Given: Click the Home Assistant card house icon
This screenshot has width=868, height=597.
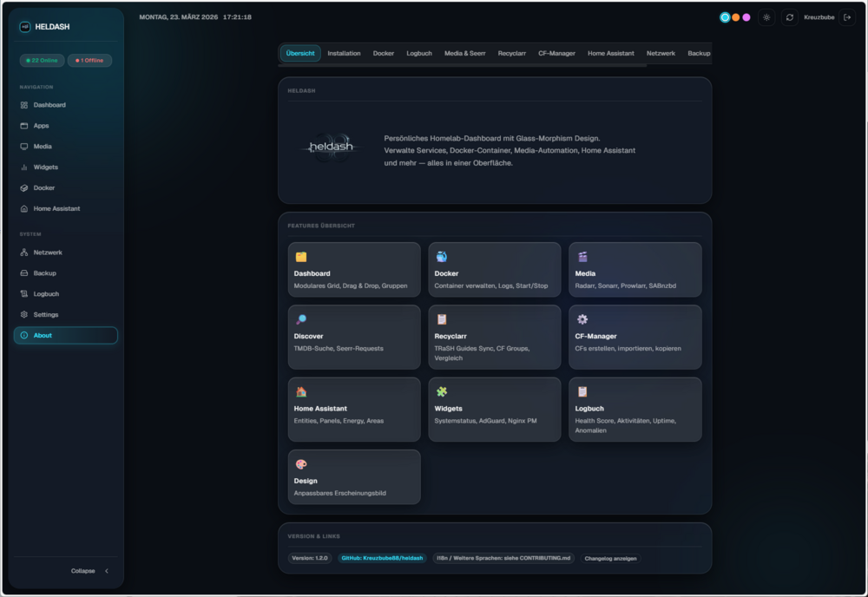Looking at the screenshot, I should click(301, 391).
